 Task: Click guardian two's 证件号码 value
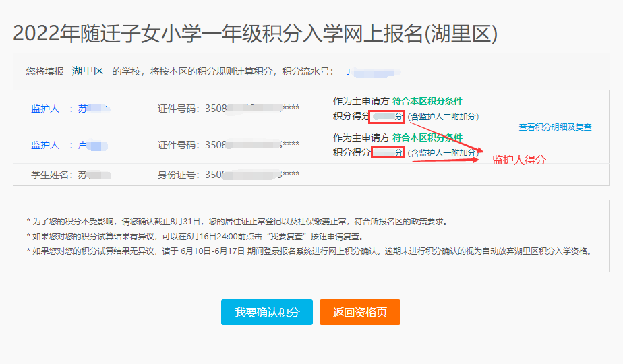pyautogui.click(x=252, y=145)
